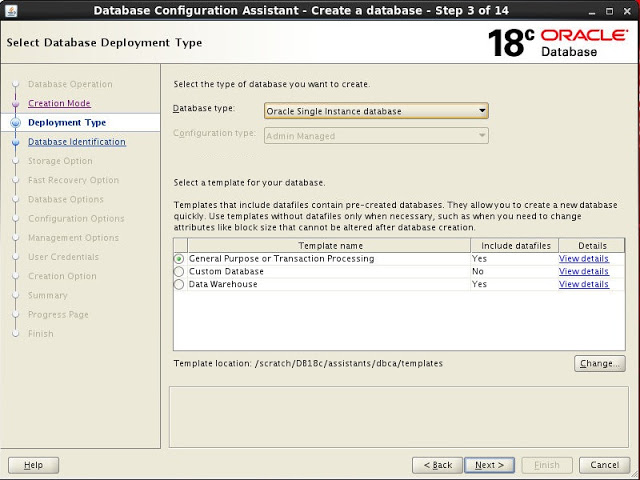The width and height of the screenshot is (640, 480).
Task: Select the Deployment Type step in sidebar
Action: [66, 123]
